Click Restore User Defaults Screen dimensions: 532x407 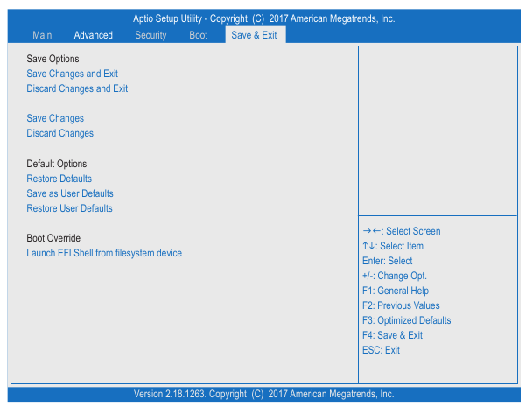click(70, 208)
